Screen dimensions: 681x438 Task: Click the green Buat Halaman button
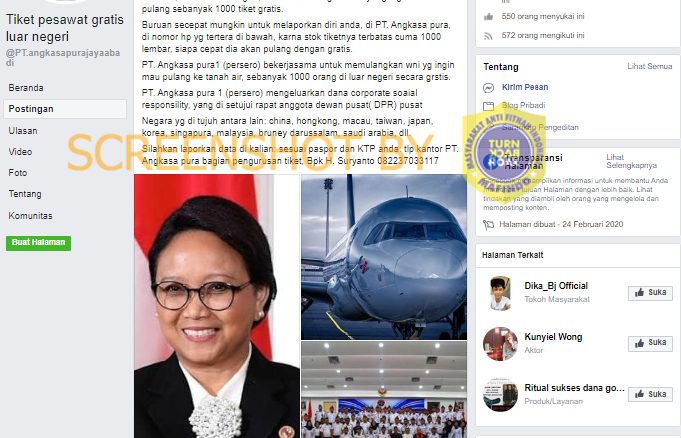pyautogui.click(x=38, y=243)
